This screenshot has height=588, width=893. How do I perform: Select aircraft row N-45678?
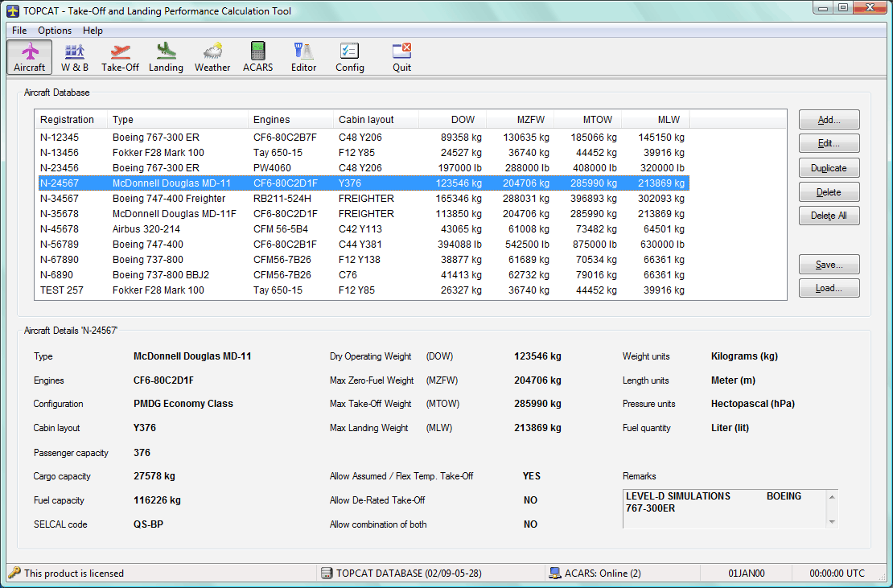coord(363,229)
